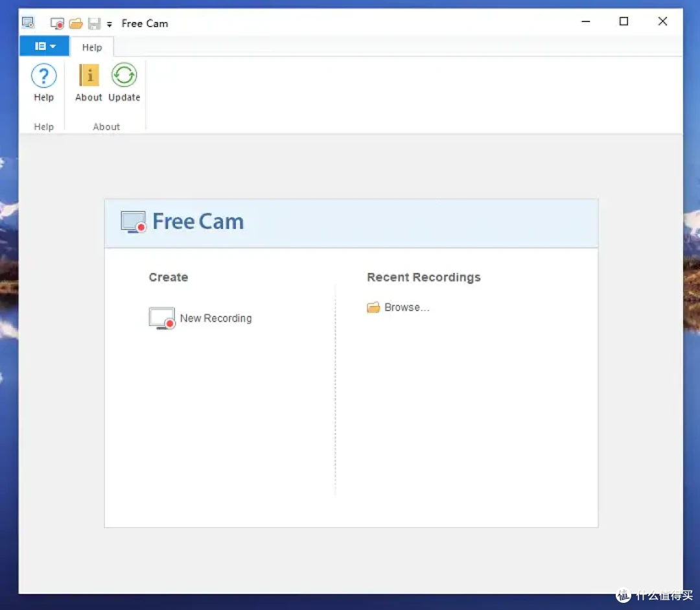
Task: Minimize the Free Cam window
Action: click(x=586, y=21)
